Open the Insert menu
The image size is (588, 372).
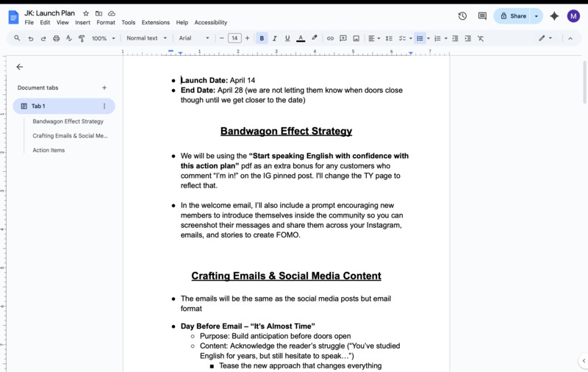[x=82, y=23]
